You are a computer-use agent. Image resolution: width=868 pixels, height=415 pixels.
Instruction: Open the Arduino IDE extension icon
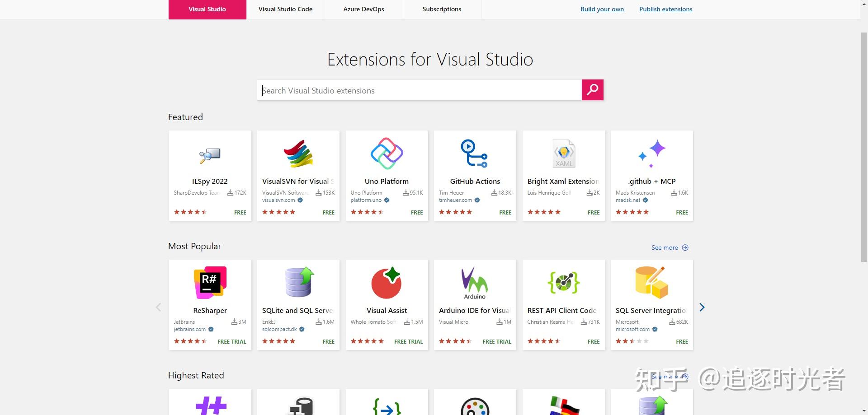click(x=475, y=283)
